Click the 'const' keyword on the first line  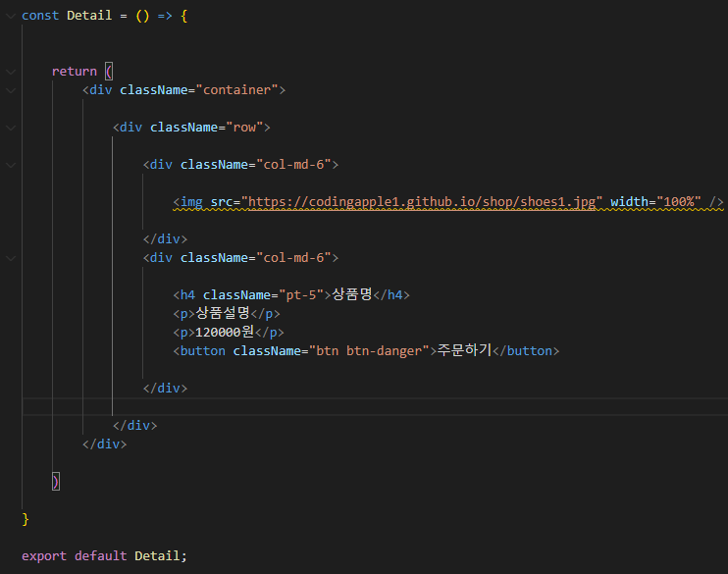[40, 16]
